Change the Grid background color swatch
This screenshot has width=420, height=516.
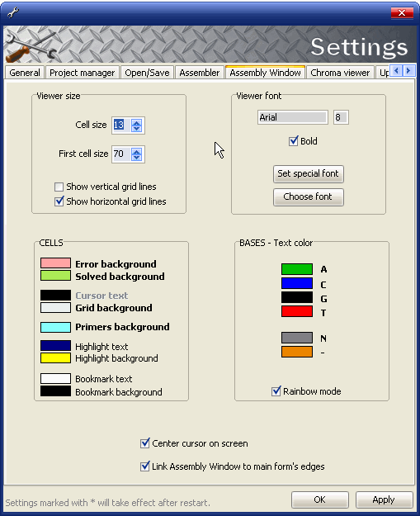click(55, 307)
